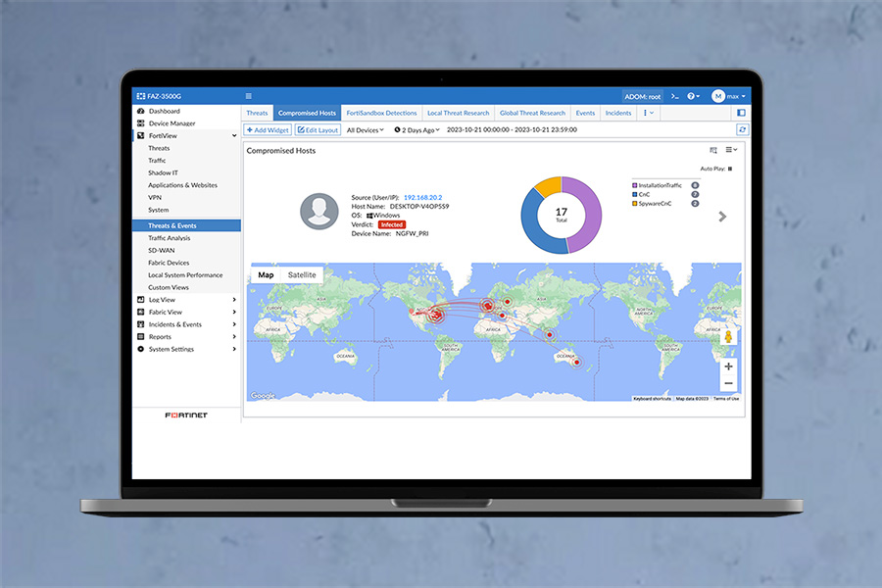Open the max user account menu

728,96
